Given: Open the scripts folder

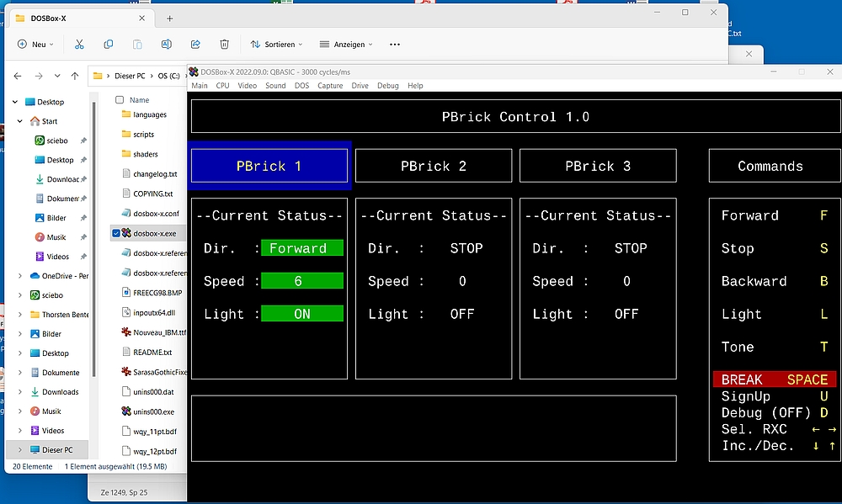Looking at the screenshot, I should [138, 134].
